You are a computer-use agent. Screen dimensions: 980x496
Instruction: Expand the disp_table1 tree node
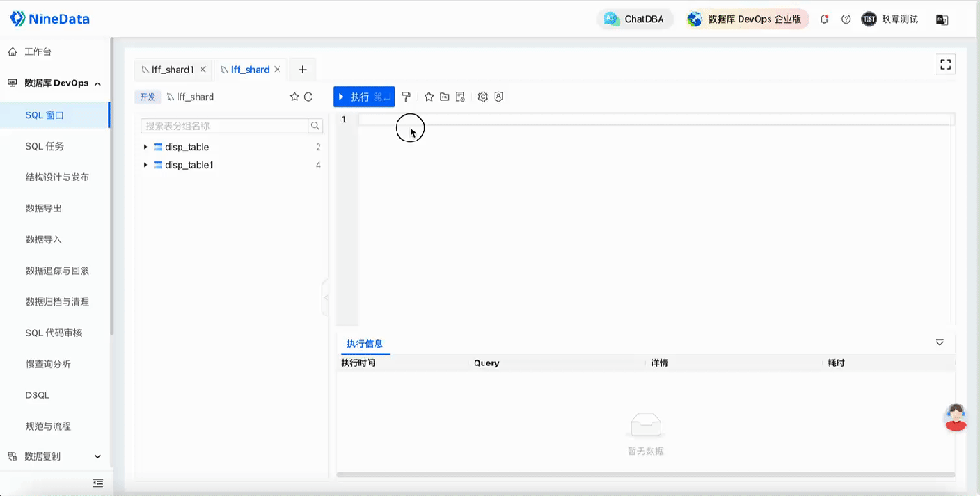[145, 165]
